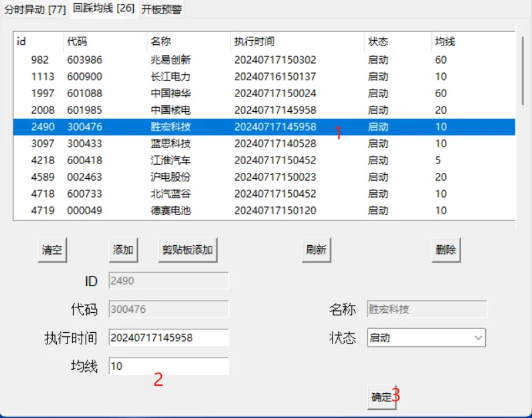This screenshot has height=418, width=532.
Task: Click execution time 20240717150024
Action: pyautogui.click(x=275, y=93)
